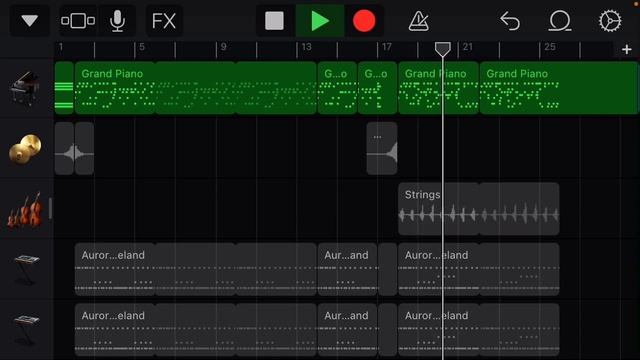
Task: Select the small green piano region at bar 1
Action: [x=64, y=88]
